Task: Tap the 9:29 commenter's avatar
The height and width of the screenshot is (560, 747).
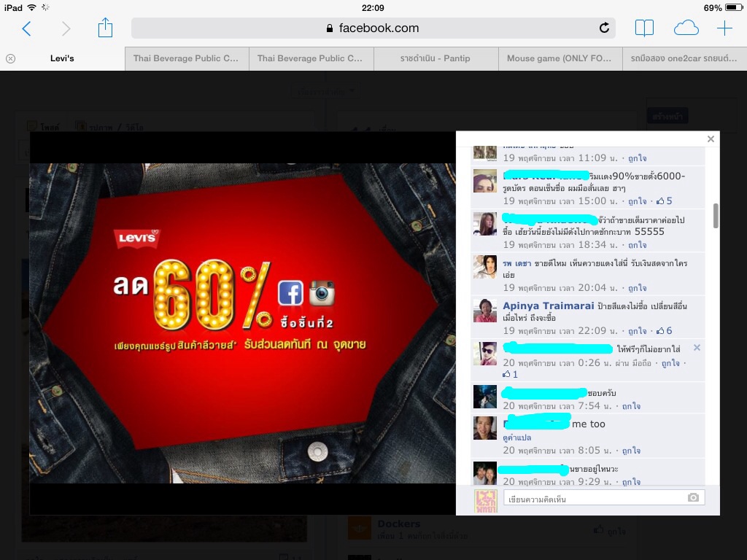Action: [485, 473]
